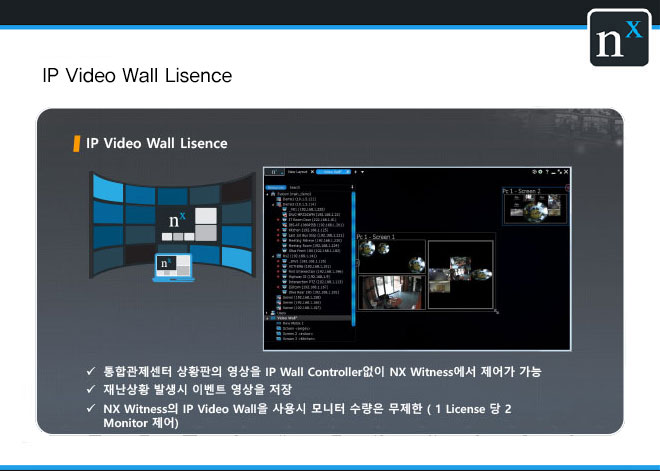Click the tree panel hide handle
660x471 pixels.
point(357,263)
